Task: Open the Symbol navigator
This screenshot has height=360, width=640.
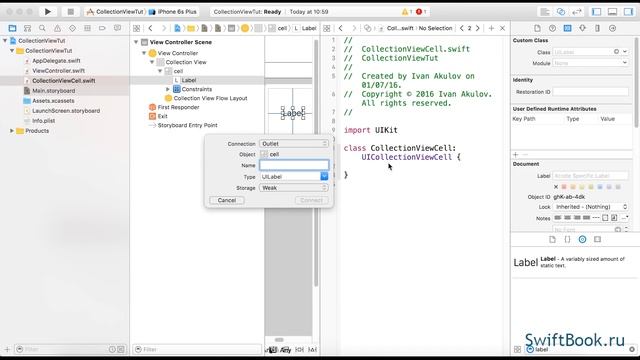Action: tap(27, 28)
